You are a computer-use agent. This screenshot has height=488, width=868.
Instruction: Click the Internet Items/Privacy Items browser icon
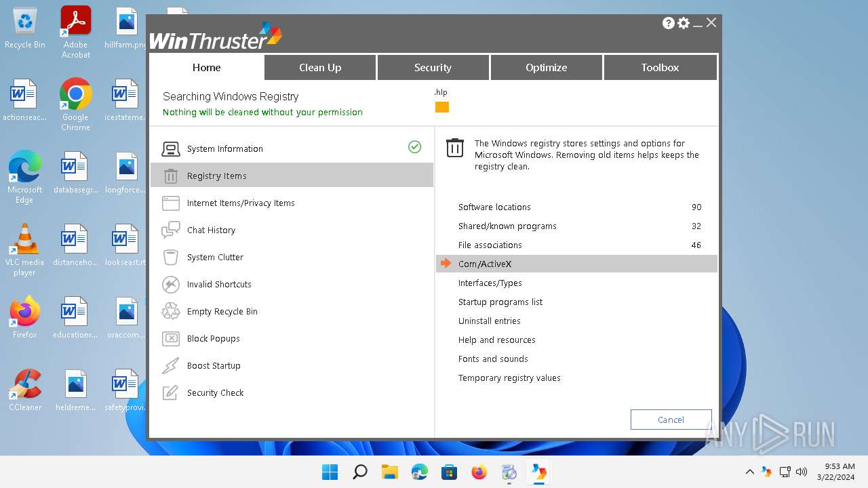tap(171, 203)
